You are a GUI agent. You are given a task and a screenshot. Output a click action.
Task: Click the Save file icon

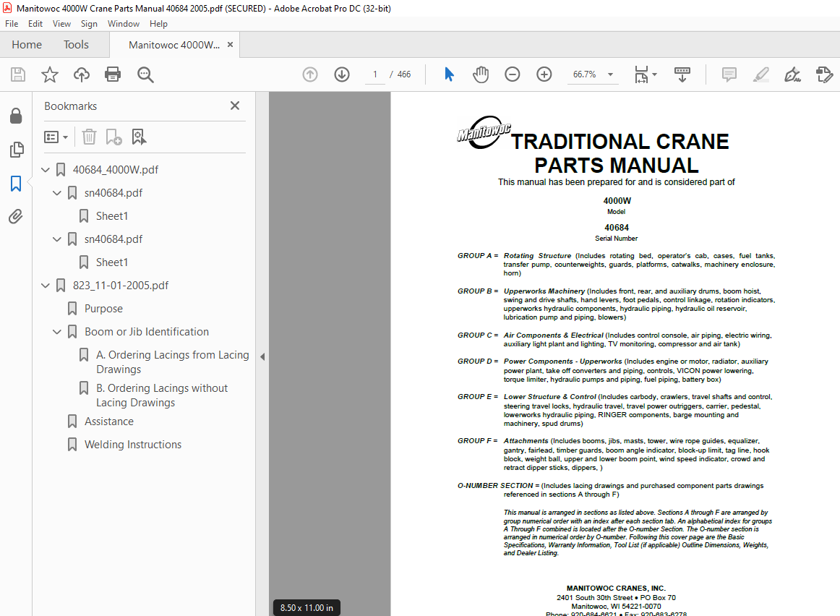click(x=17, y=74)
